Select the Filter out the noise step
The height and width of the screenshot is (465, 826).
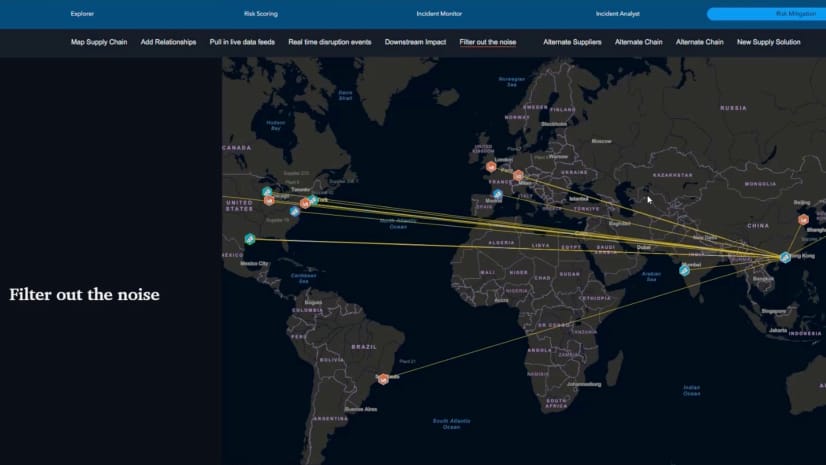488,42
